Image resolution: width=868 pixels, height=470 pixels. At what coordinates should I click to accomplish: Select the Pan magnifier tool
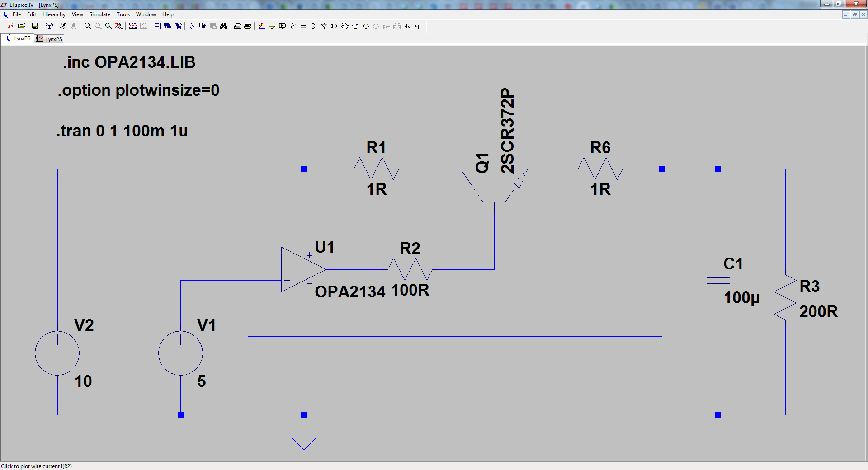[98, 26]
